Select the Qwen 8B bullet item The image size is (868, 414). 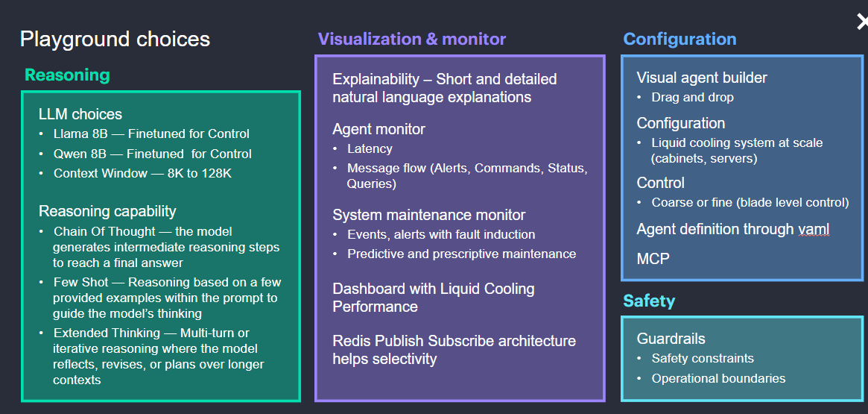(x=152, y=154)
